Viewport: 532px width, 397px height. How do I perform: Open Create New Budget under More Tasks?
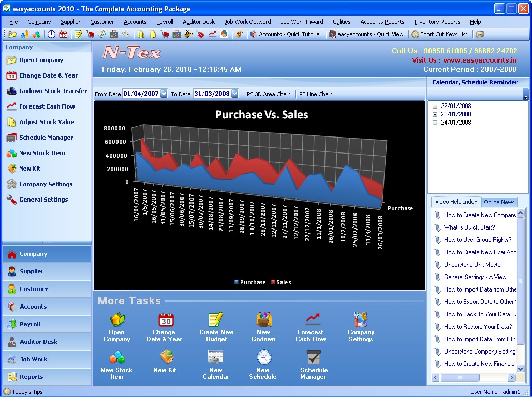[x=216, y=327]
